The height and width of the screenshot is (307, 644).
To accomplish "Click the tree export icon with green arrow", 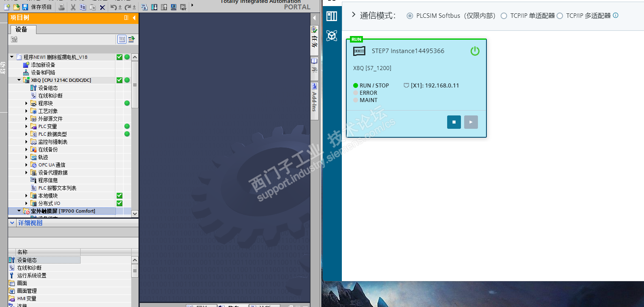I will (x=131, y=39).
